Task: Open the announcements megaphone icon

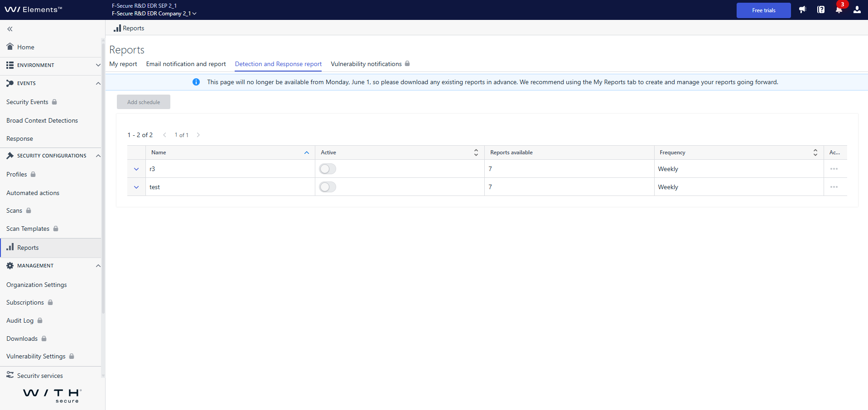Action: pyautogui.click(x=803, y=10)
